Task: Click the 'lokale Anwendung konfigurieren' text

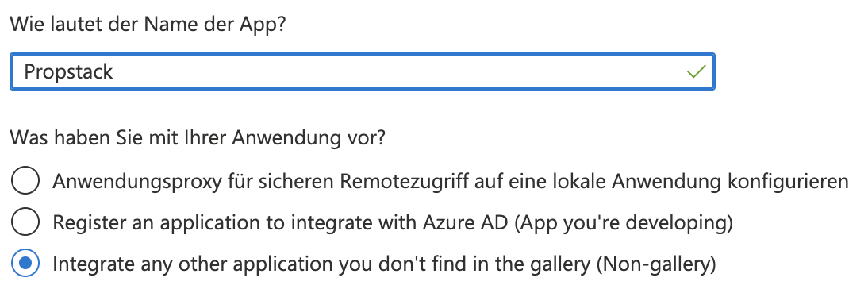Action: coord(702,181)
